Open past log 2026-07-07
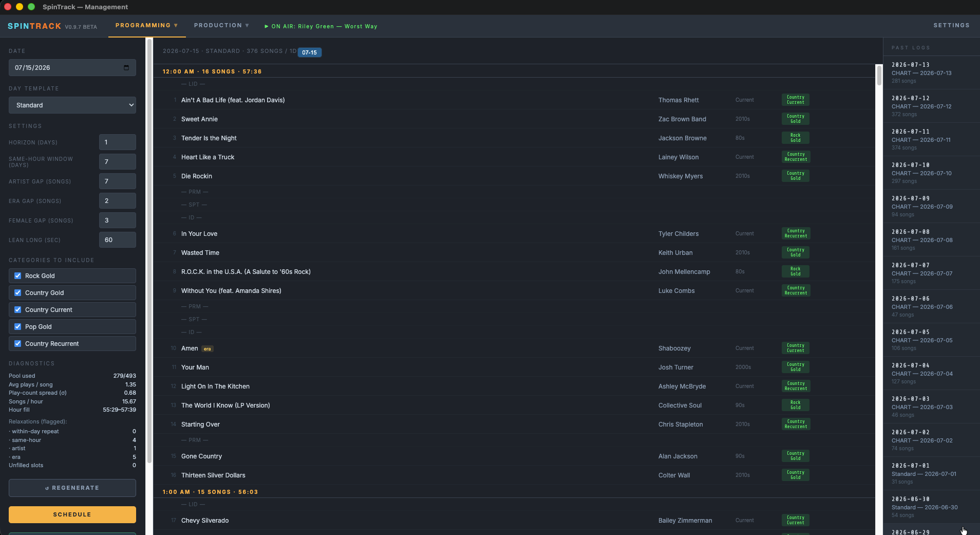 pyautogui.click(x=931, y=273)
